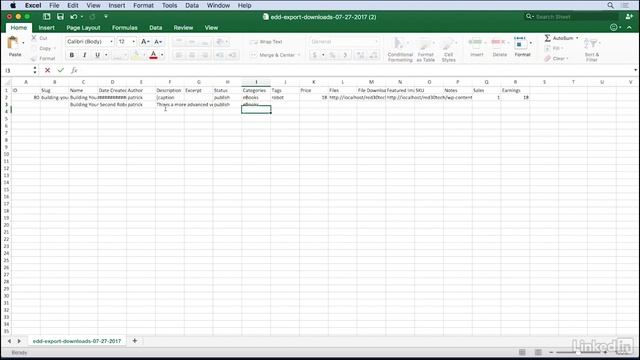Click the Redo arrow icon
The width and height of the screenshot is (640, 360).
pyautogui.click(x=92, y=17)
